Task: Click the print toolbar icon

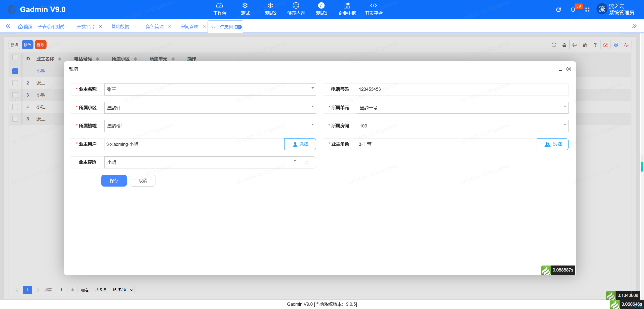Action: [575, 45]
